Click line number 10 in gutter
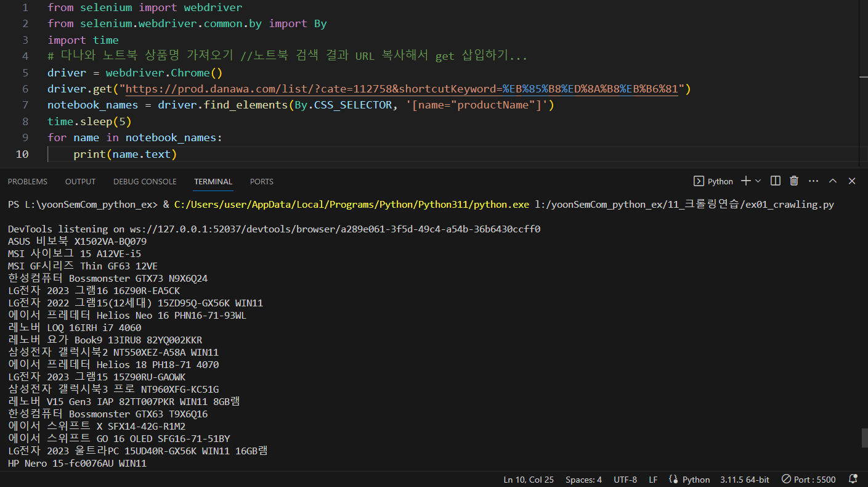 [x=22, y=154]
